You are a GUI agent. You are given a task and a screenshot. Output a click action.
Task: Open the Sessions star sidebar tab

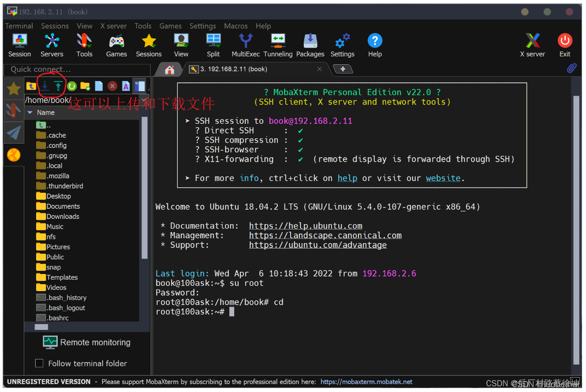tap(14, 89)
